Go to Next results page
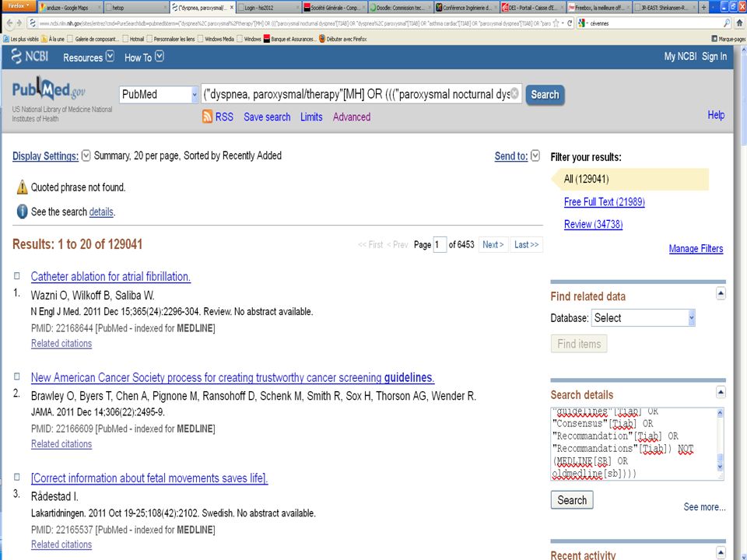747x560 pixels. pyautogui.click(x=493, y=245)
